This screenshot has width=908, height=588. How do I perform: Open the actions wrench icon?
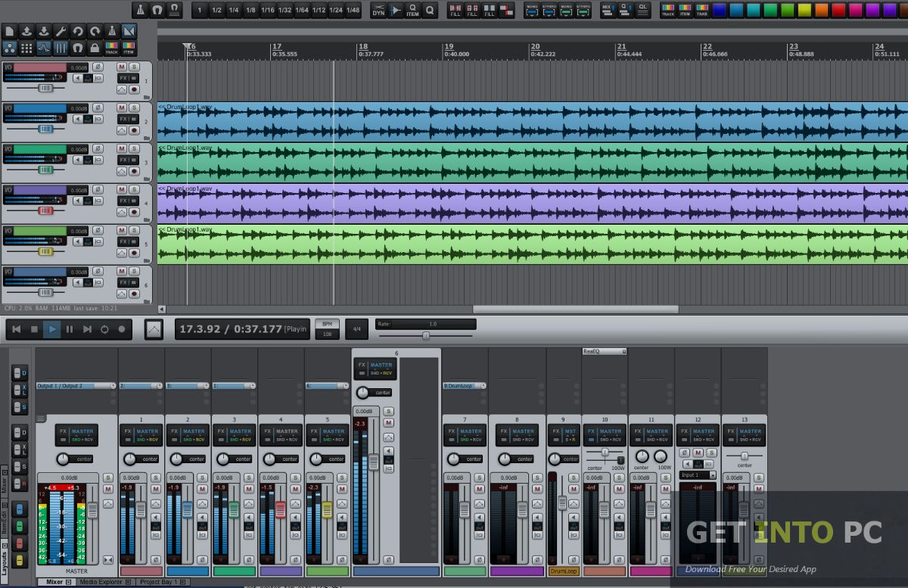(63, 32)
